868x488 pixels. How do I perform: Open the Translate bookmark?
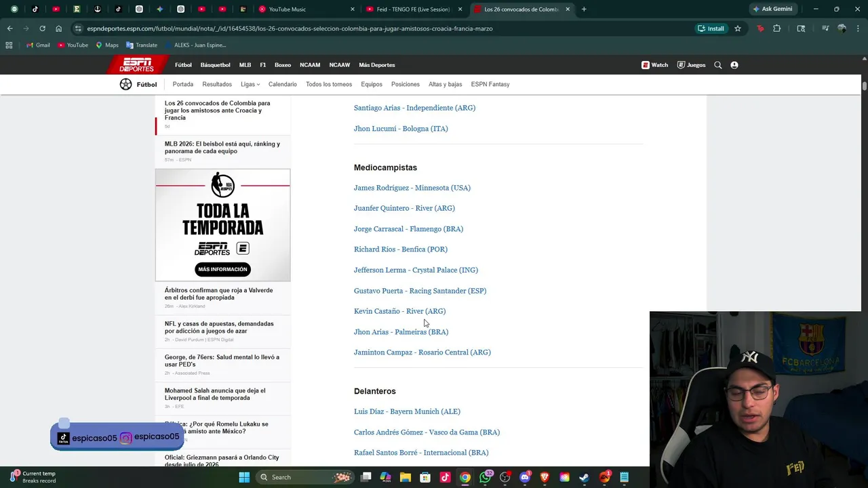(142, 45)
